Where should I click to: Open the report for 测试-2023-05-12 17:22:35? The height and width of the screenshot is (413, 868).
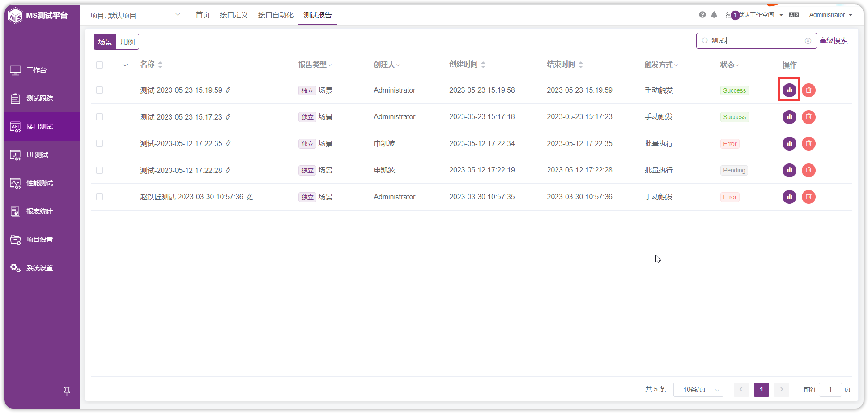789,143
